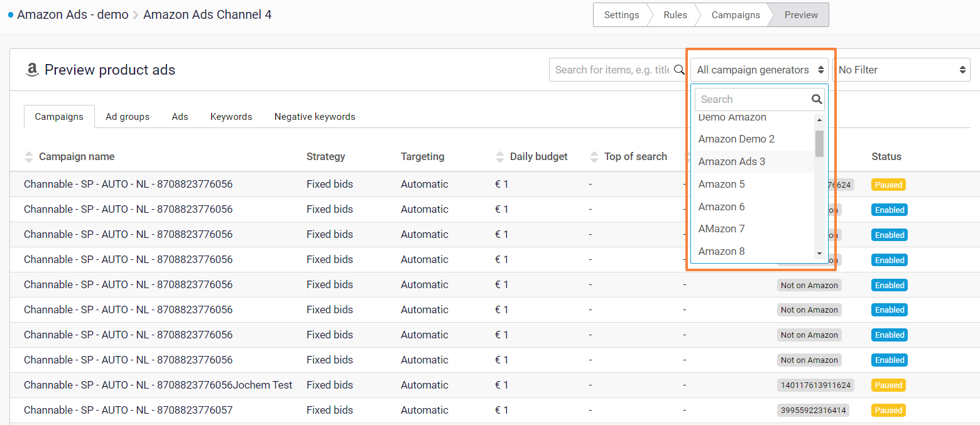Switch to the Campaigns tab

(x=59, y=117)
